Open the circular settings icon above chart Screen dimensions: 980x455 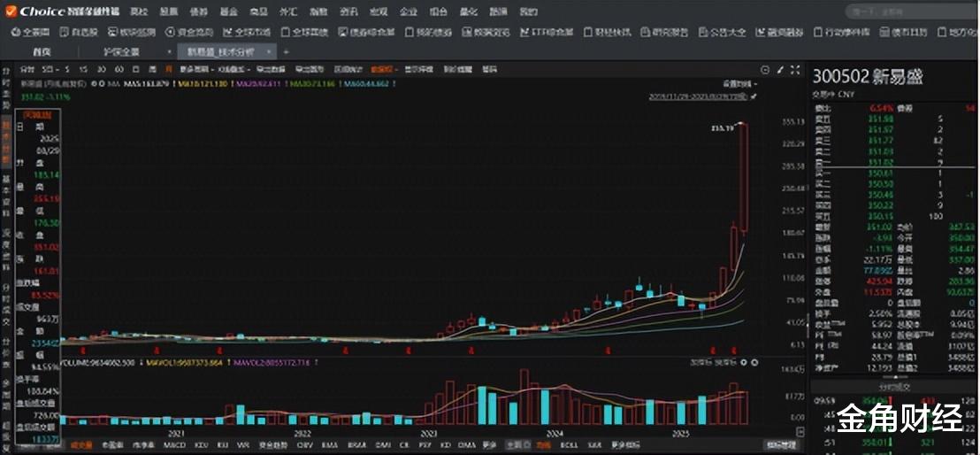(765, 70)
